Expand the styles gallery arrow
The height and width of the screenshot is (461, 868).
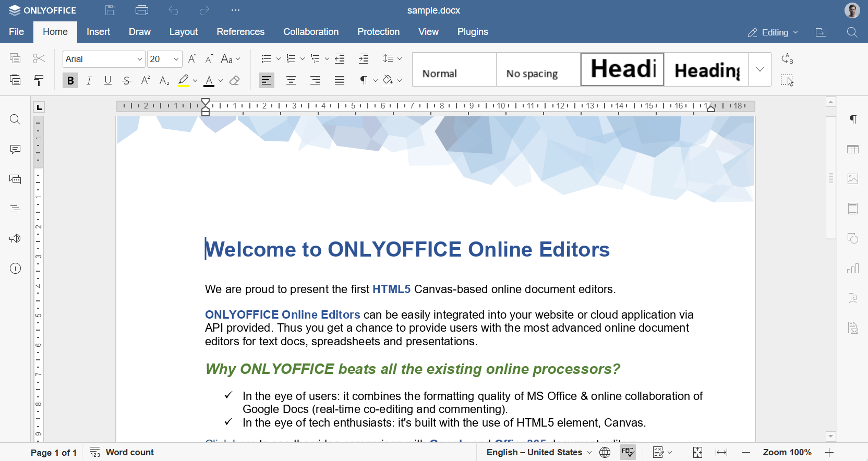760,69
